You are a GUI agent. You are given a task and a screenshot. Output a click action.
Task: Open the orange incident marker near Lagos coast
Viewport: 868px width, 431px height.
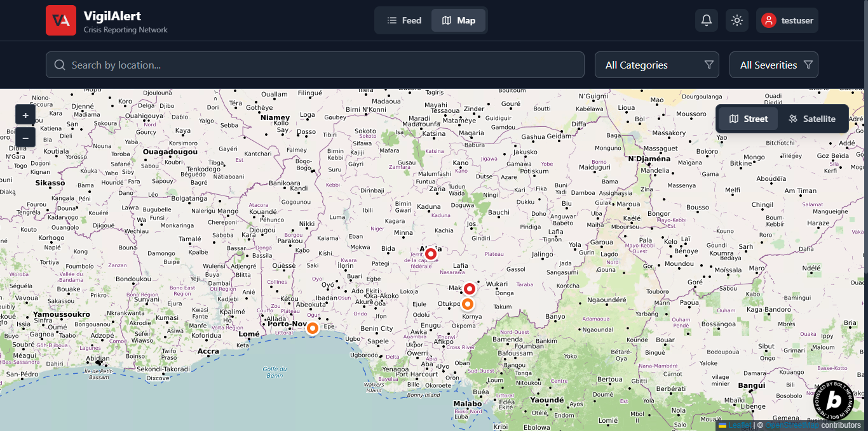312,328
